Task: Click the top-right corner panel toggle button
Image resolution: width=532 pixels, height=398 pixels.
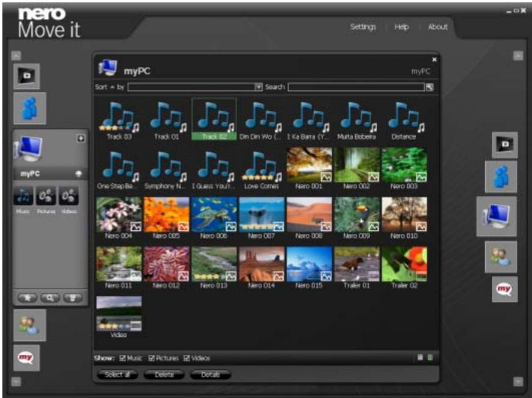Action: tap(518, 56)
